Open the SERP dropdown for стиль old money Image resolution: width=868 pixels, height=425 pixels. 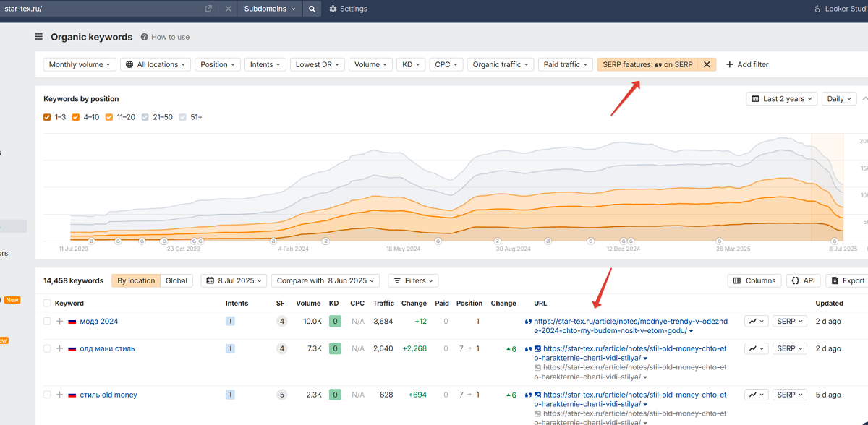coord(790,395)
